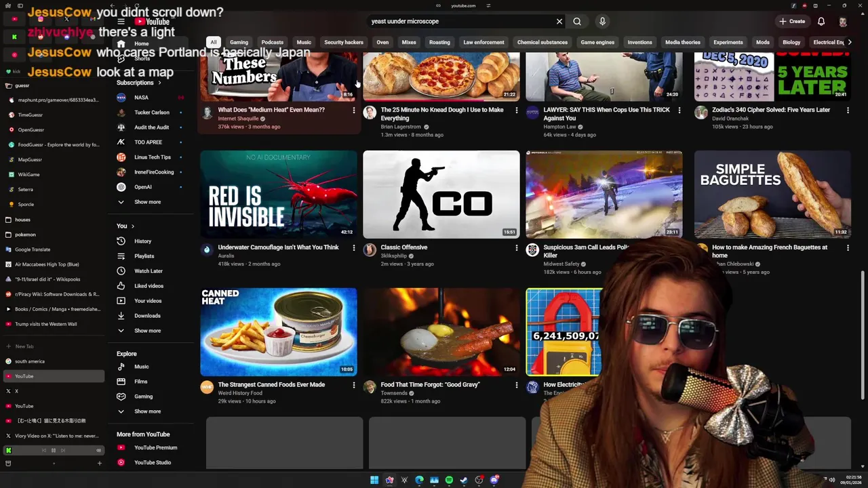Open the Canned Heat cheeseburger thumbnail
Image resolution: width=868 pixels, height=488 pixels.
point(278,332)
